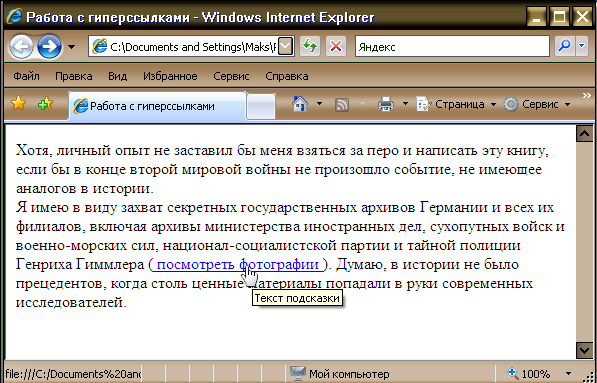Open the Избранное menu
This screenshot has height=383, width=597.
170,76
